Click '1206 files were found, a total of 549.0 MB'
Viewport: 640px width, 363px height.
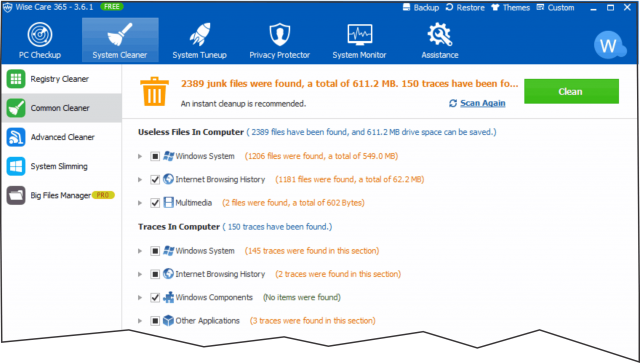[321, 156]
